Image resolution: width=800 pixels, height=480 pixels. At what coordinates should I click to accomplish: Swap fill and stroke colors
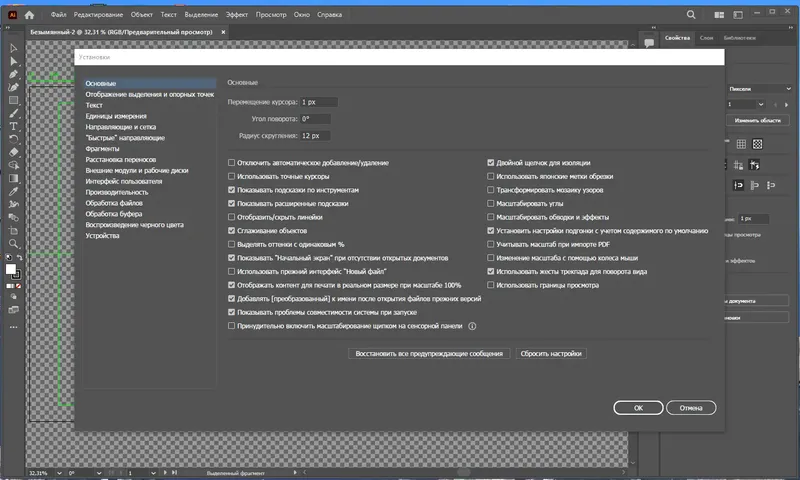pos(19,258)
